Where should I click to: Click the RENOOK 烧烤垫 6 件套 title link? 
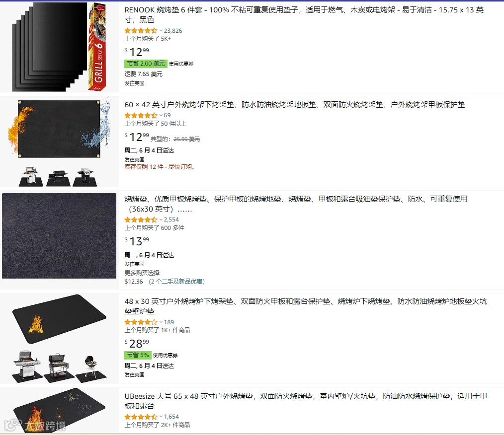point(304,15)
